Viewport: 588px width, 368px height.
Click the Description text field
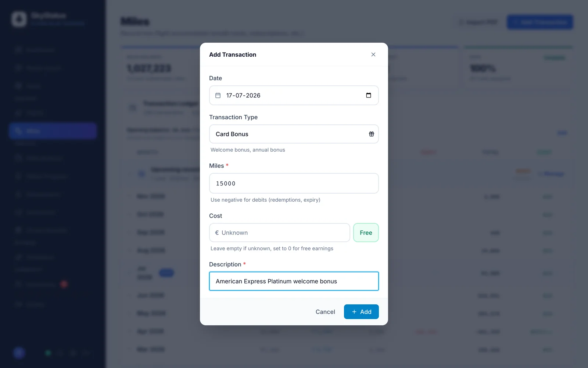[x=294, y=281]
